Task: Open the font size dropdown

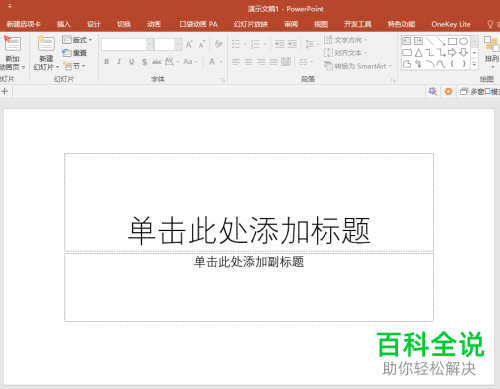Action: [178, 44]
